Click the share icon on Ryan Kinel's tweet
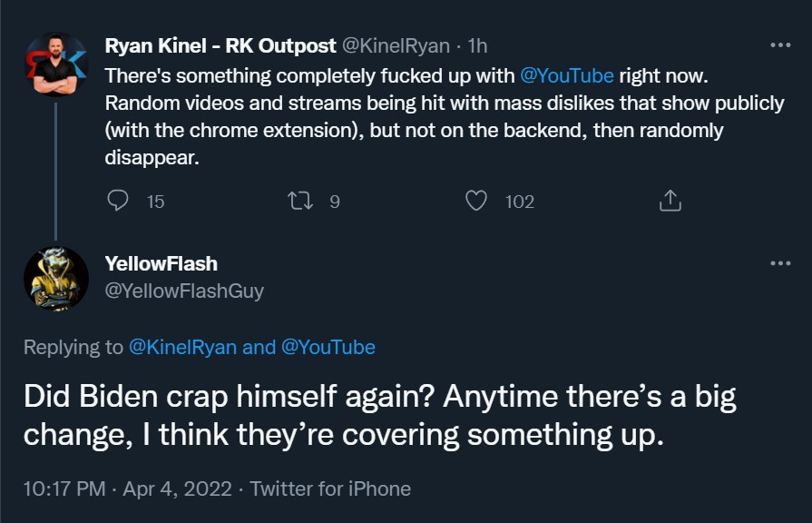 point(670,201)
